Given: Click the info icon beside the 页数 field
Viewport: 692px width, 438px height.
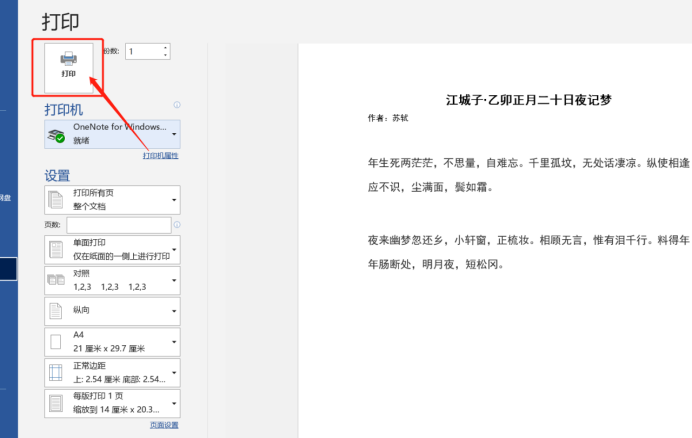Looking at the screenshot, I should (x=177, y=224).
